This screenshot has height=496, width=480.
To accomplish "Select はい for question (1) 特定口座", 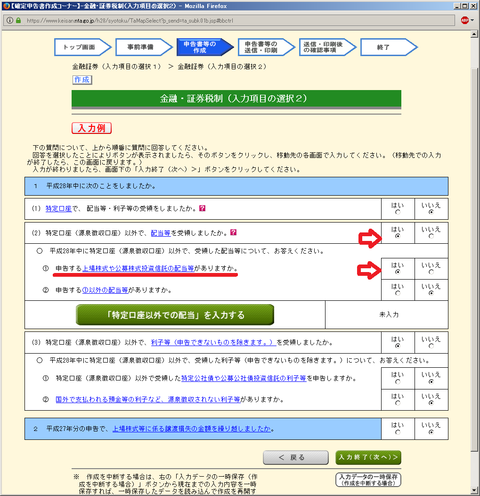I will point(397,212).
